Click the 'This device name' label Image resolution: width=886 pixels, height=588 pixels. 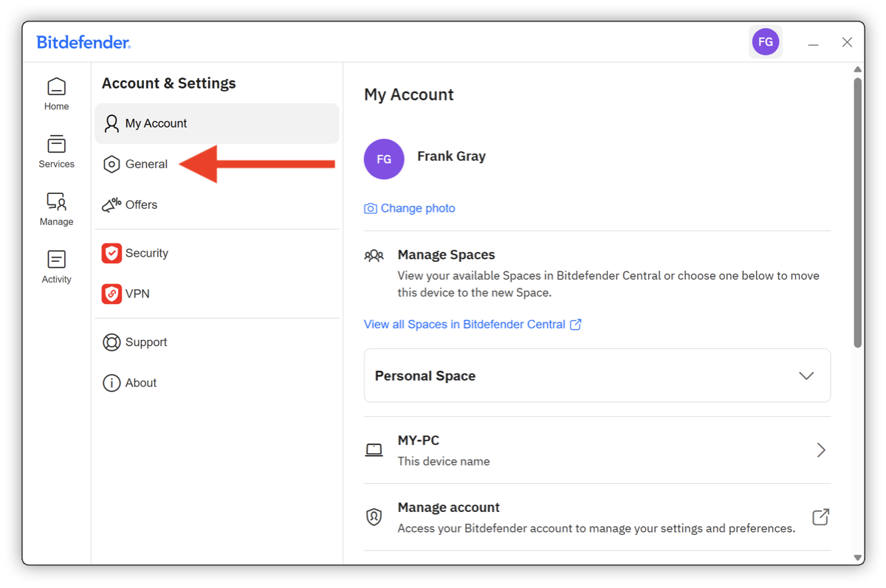(x=444, y=461)
